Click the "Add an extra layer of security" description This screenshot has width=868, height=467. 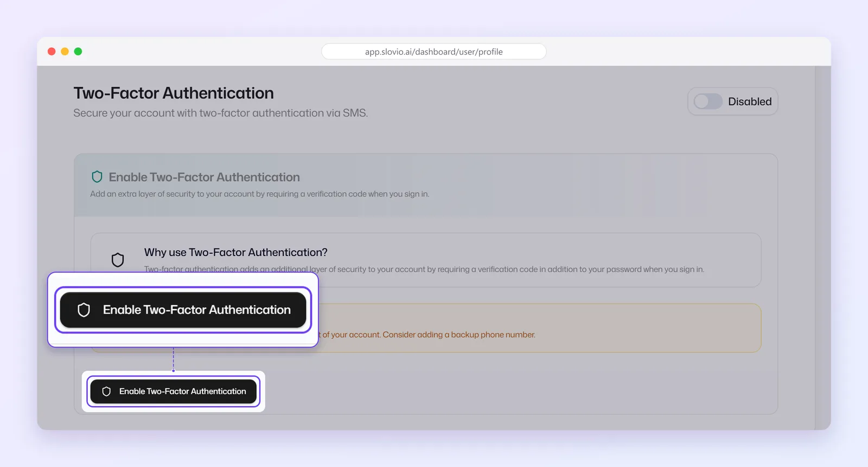[260, 194]
